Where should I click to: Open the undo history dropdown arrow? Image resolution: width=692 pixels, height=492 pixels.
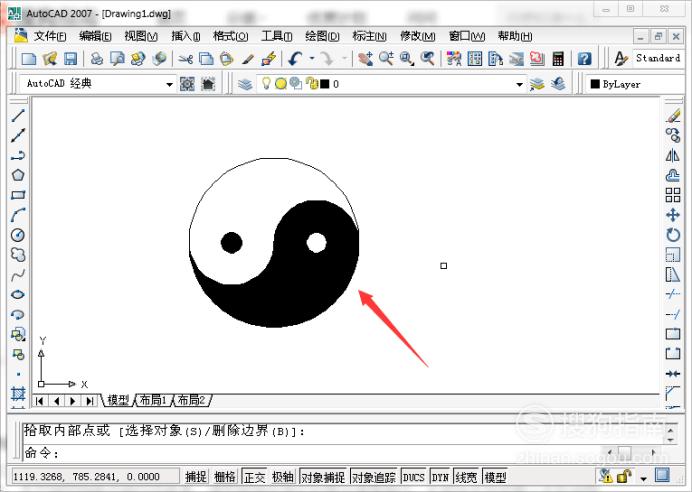[312, 58]
